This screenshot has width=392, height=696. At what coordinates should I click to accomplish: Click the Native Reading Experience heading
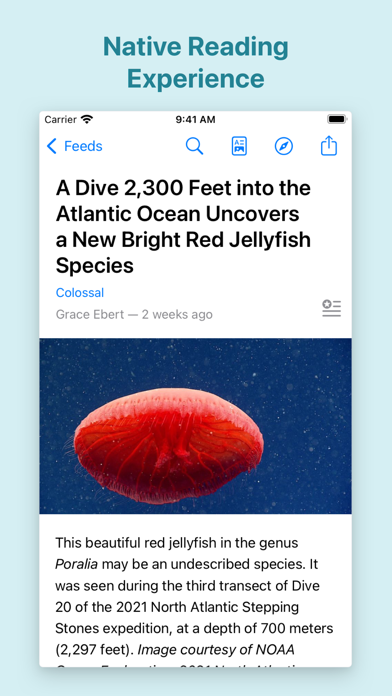196,63
